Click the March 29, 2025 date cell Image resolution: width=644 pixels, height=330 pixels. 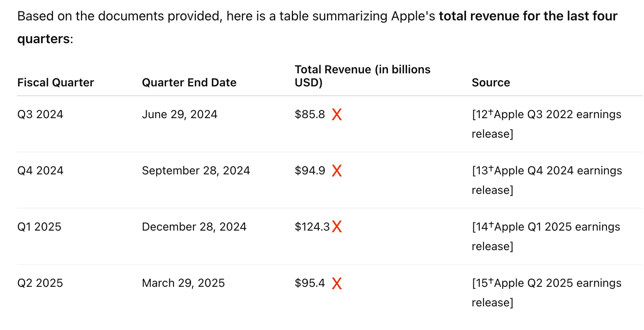[x=183, y=283]
